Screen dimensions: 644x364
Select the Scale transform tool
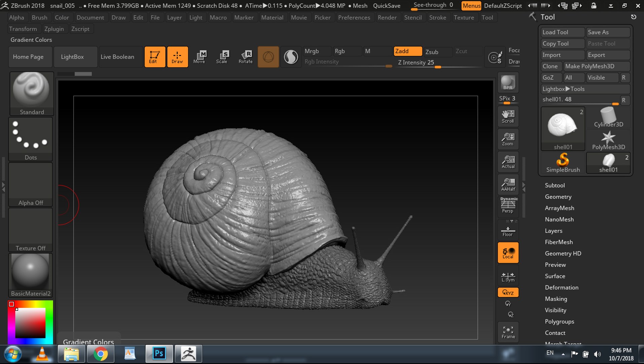[x=222, y=57]
